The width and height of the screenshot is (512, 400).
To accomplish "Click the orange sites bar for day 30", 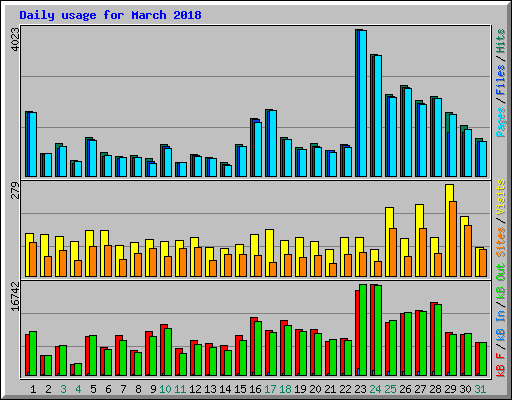I will pyautogui.click(x=468, y=251).
